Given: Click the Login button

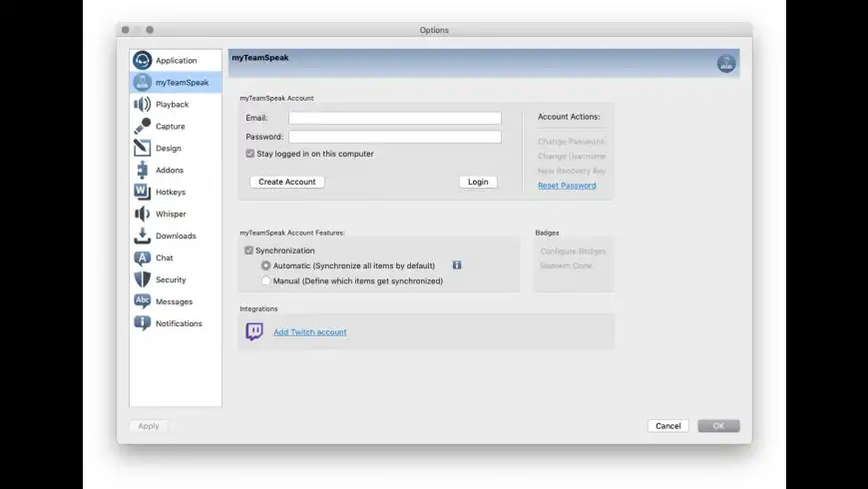Looking at the screenshot, I should 478,182.
